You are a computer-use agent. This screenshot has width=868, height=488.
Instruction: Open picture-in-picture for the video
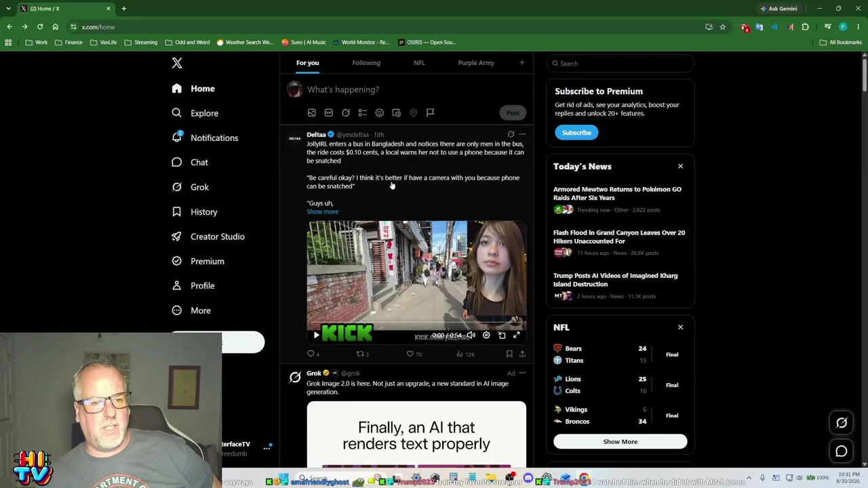click(x=502, y=335)
